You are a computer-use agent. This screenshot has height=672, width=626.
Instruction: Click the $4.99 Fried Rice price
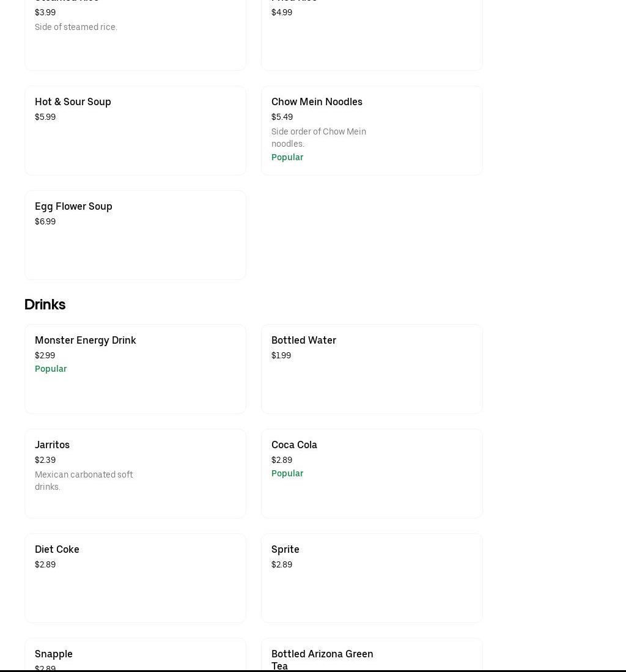click(282, 12)
